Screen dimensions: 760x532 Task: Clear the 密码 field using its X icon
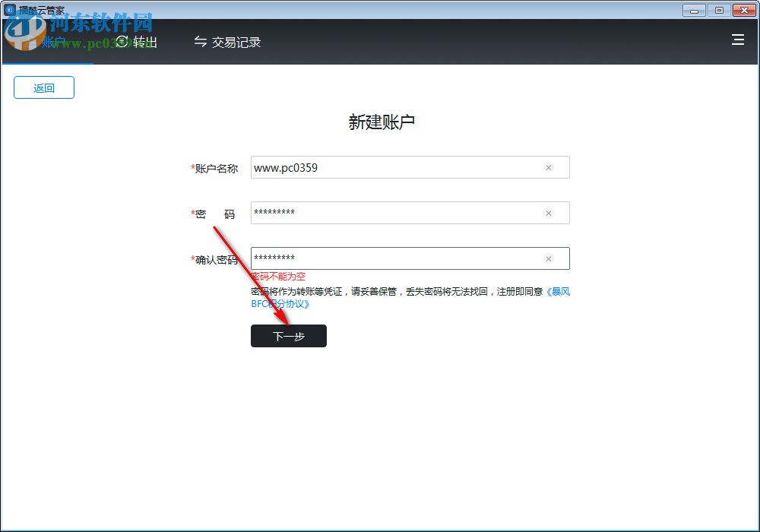coord(549,213)
